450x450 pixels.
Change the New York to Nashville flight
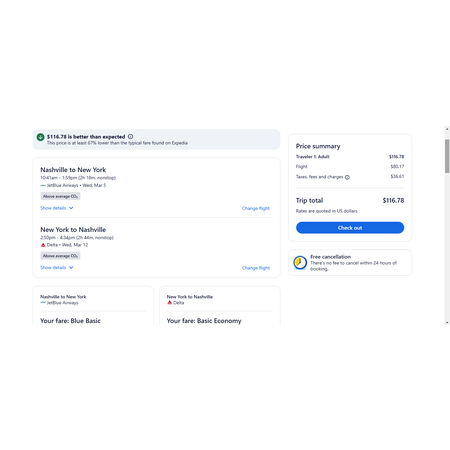pyautogui.click(x=256, y=268)
